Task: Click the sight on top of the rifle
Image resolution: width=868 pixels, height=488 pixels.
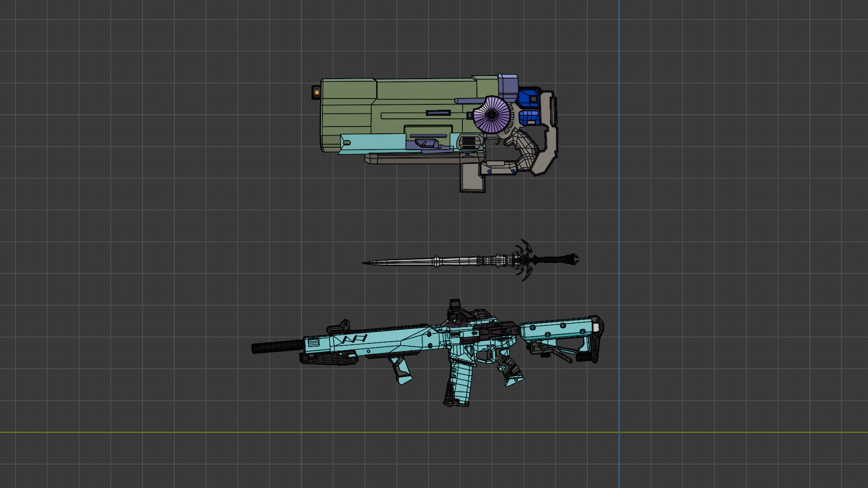Action: tap(458, 311)
